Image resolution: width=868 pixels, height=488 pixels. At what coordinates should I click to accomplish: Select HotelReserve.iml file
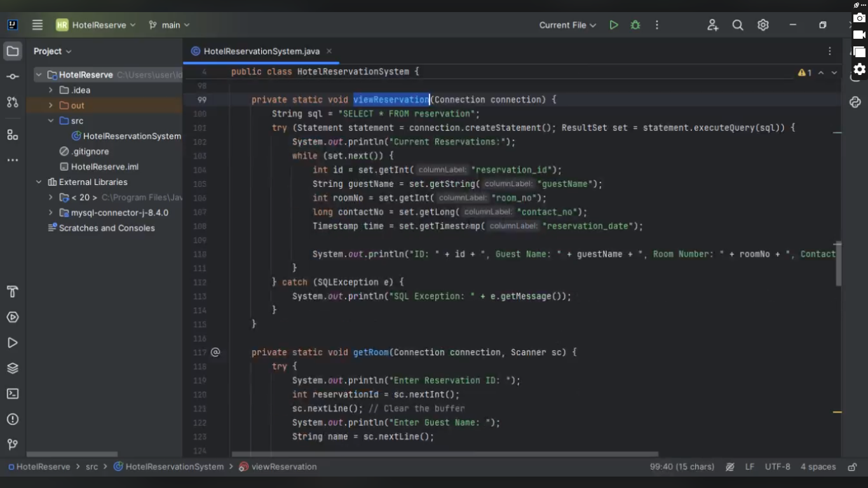coord(98,166)
